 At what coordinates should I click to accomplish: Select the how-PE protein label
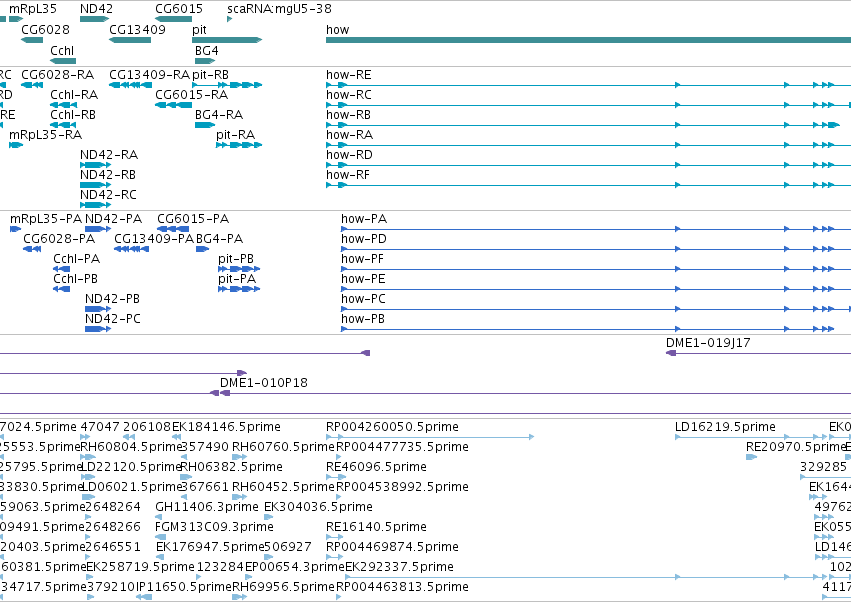[363, 279]
